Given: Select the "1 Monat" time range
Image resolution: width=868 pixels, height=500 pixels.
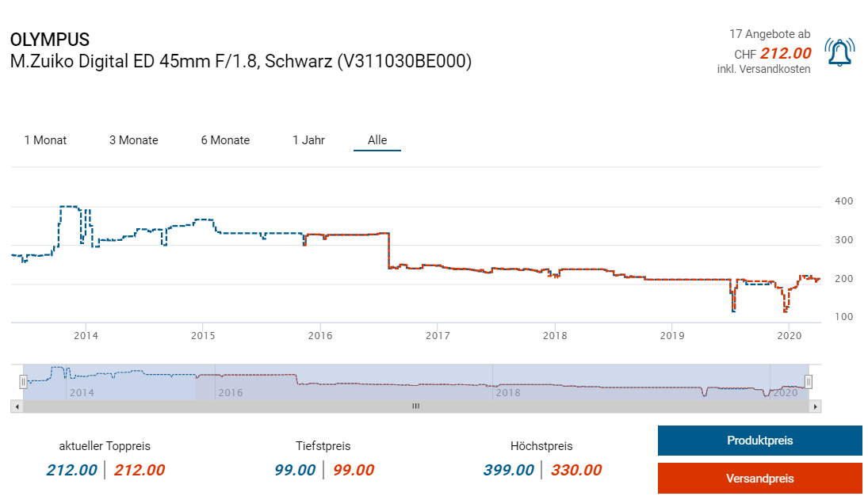Looking at the screenshot, I should click(45, 140).
